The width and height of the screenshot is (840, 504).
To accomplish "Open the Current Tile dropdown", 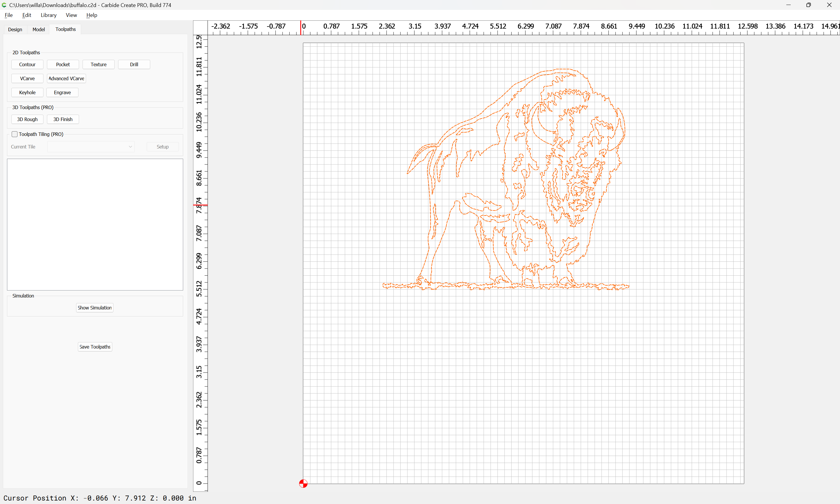I will coord(91,147).
